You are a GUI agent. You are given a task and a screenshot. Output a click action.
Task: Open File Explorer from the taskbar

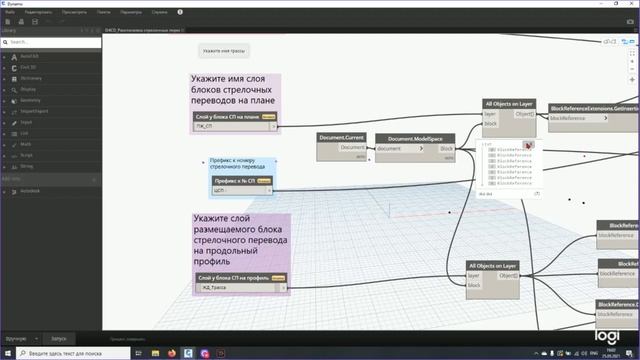click(x=156, y=353)
